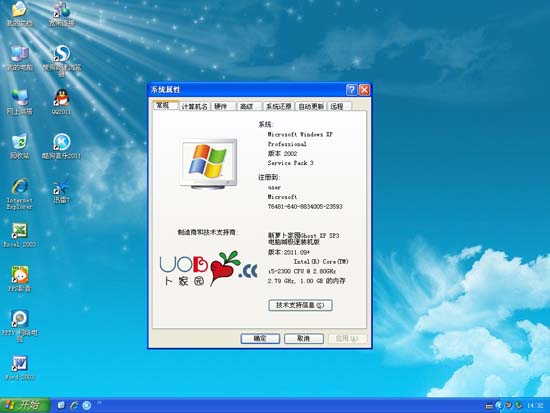Open the 我的文档 (My Documents) desktop icon
Viewport: 550px width, 413px height.
click(x=20, y=14)
